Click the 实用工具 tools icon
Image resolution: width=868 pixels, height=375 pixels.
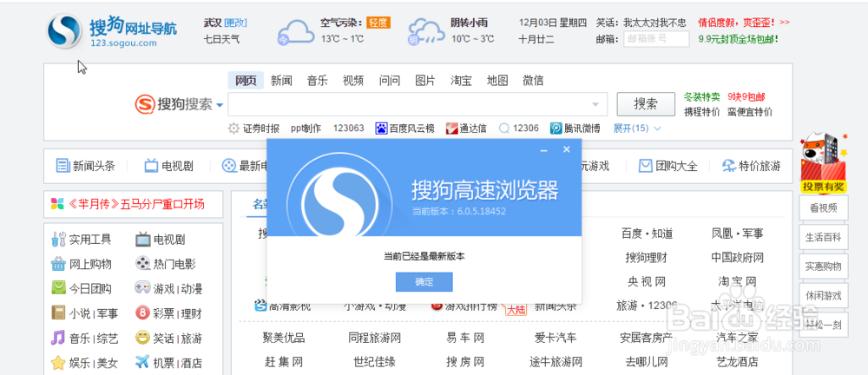(x=58, y=240)
